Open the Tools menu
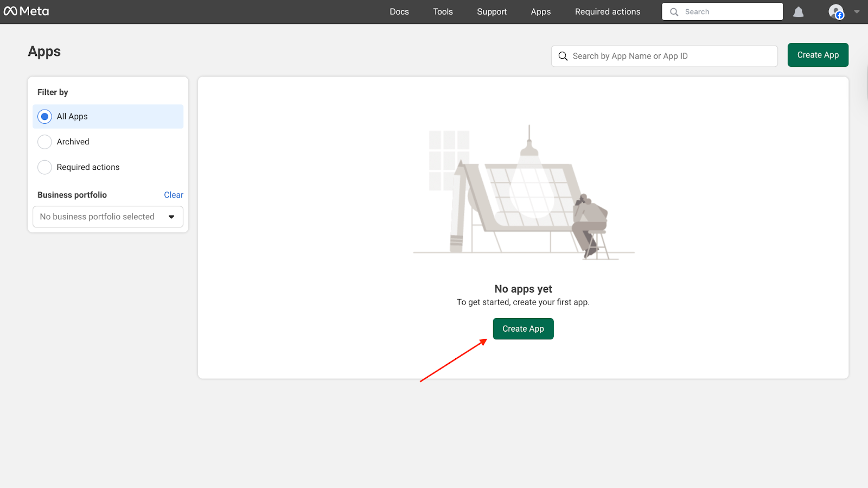The width and height of the screenshot is (868, 488). pyautogui.click(x=443, y=11)
